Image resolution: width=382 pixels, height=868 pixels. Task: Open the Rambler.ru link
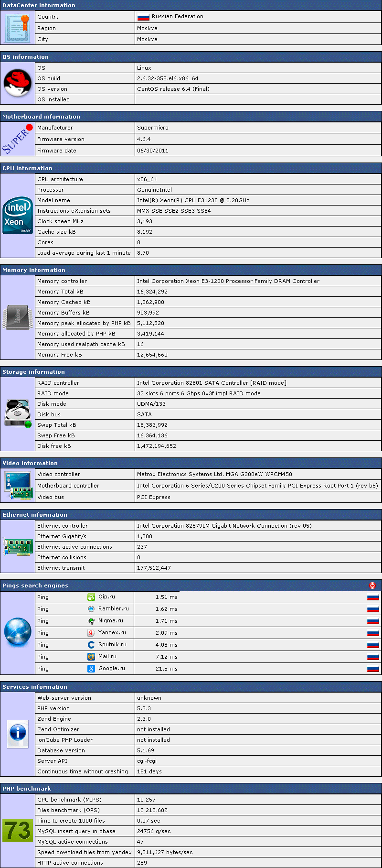[x=114, y=608]
